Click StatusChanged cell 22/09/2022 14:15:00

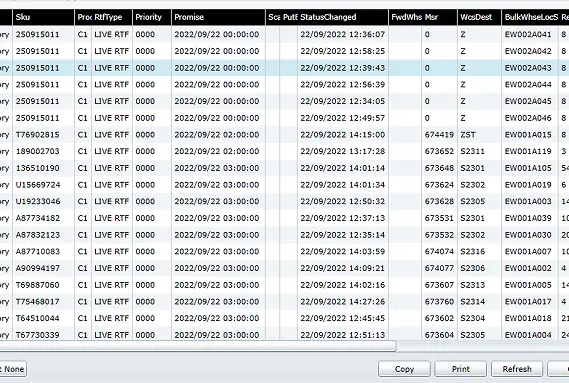(343, 135)
